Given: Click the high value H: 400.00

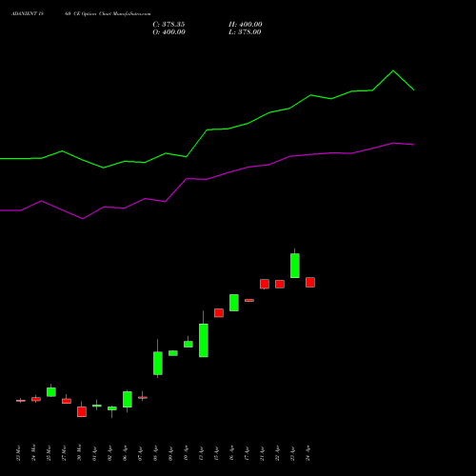Looking at the screenshot, I should click(x=246, y=25).
